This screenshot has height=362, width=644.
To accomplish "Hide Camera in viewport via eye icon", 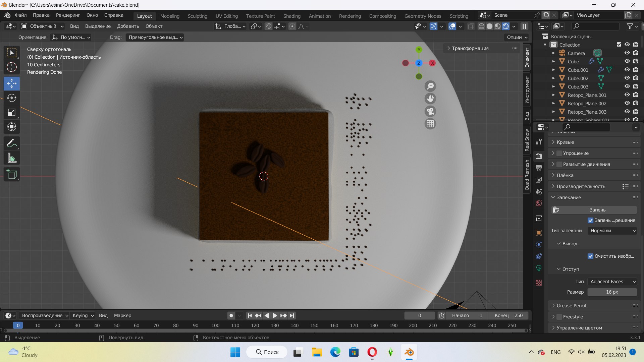I will 627,53.
